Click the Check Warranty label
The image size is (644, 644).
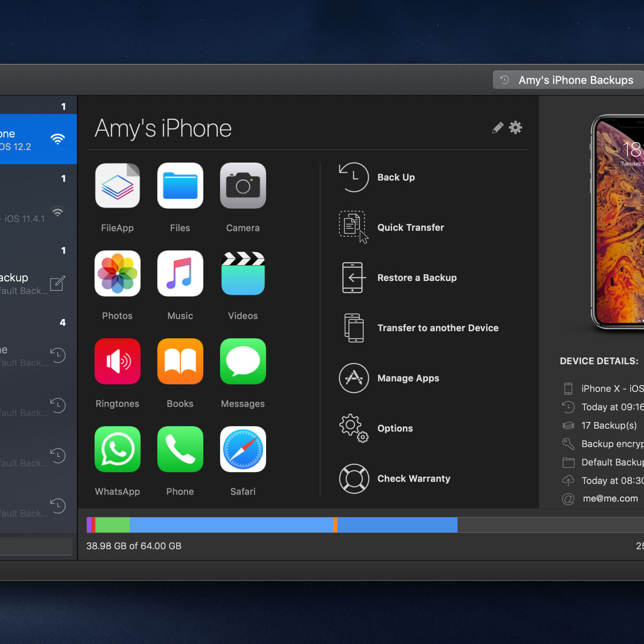(x=414, y=479)
